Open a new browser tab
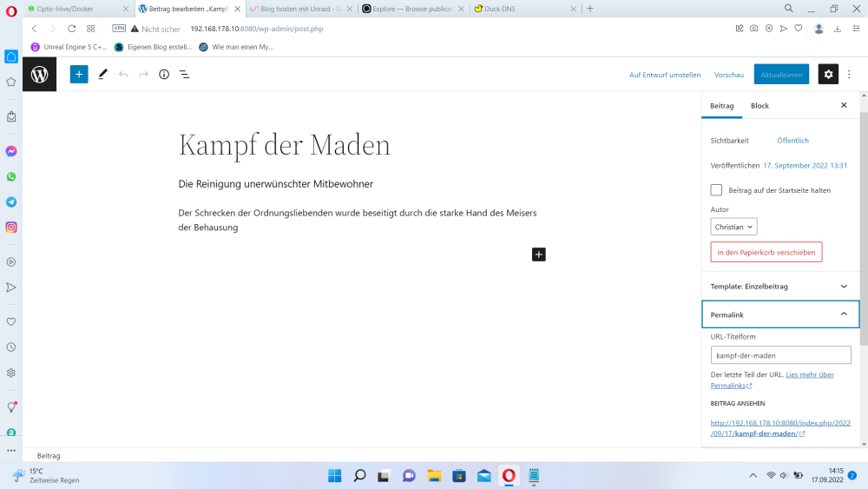This screenshot has width=868, height=489. pyautogui.click(x=590, y=9)
